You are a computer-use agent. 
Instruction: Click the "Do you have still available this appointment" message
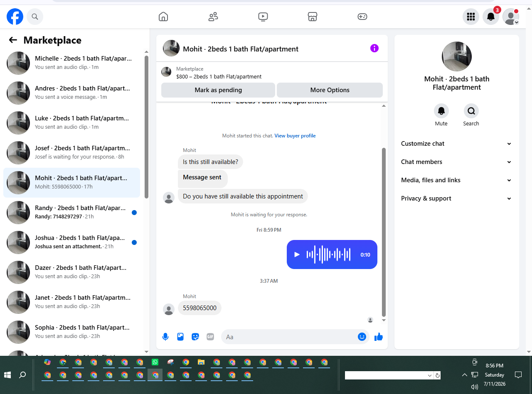pyautogui.click(x=243, y=196)
